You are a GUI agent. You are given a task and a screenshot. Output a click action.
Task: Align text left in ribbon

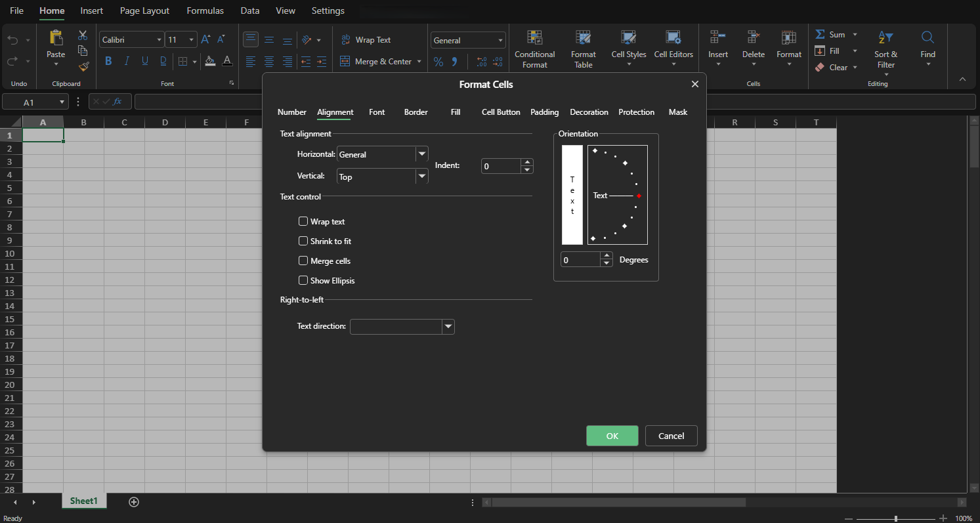point(251,62)
